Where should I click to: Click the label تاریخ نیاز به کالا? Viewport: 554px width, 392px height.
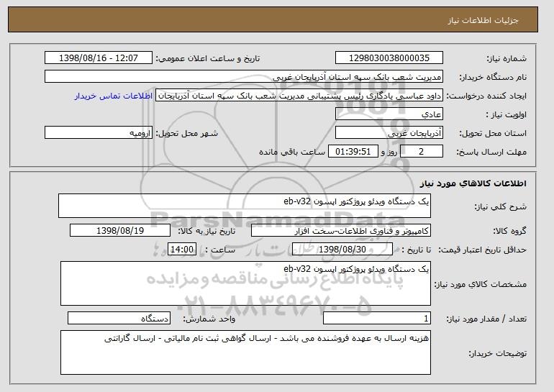(x=206, y=231)
